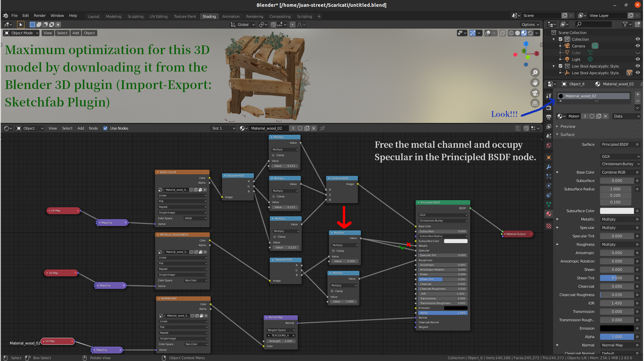644x361 pixels.
Task: Click the Blender logo menu
Action: coord(6,16)
